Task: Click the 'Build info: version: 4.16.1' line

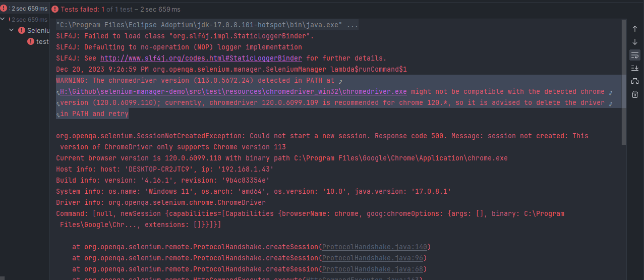Action: [163, 180]
